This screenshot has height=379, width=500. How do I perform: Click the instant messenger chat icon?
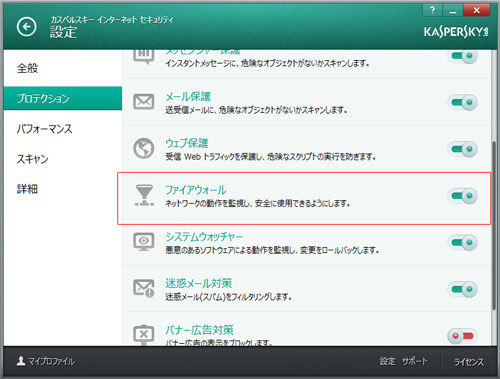144,57
